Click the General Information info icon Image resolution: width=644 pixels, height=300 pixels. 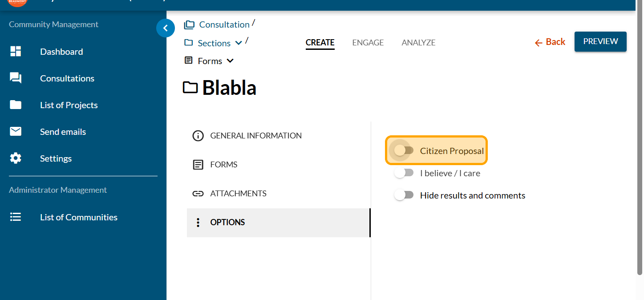tap(198, 136)
